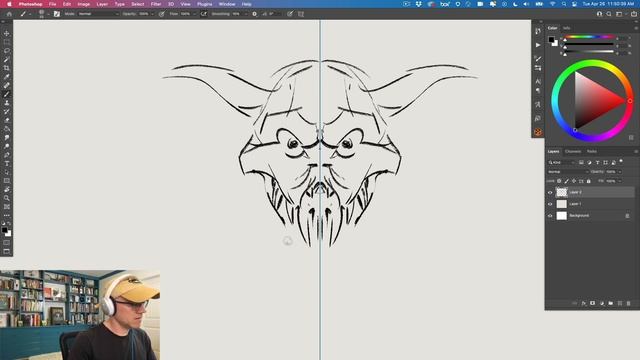Select the Clone Stamp tool
The height and width of the screenshot is (360, 640).
7,102
